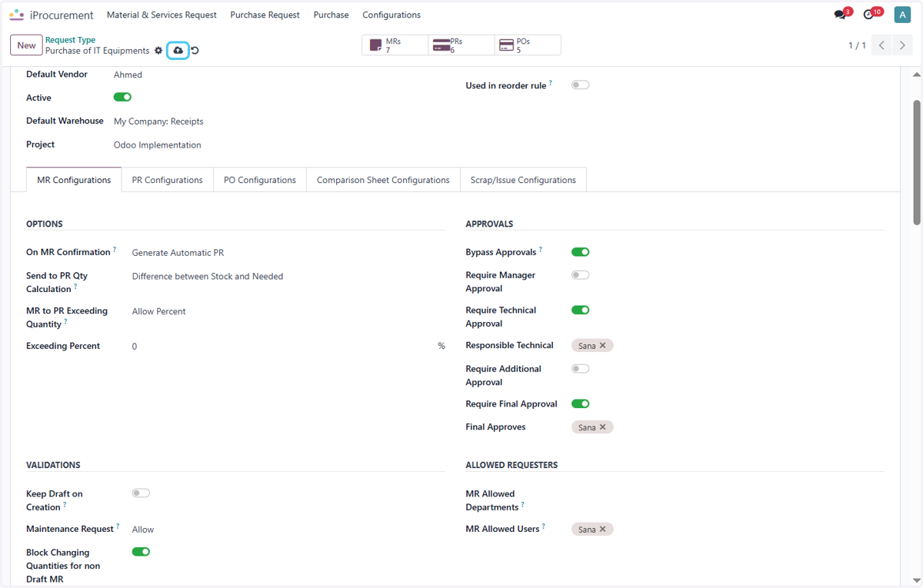The width and height of the screenshot is (923, 588).
Task: Click the scrollbar up arrow
Action: click(917, 75)
